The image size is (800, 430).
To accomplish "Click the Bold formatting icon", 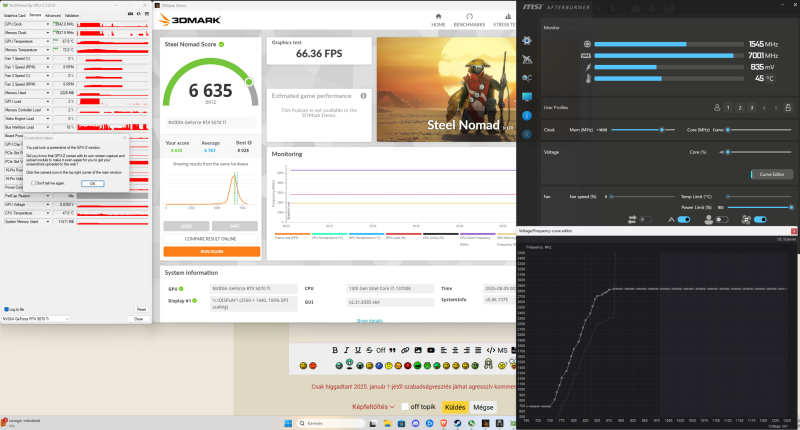I will (335, 350).
